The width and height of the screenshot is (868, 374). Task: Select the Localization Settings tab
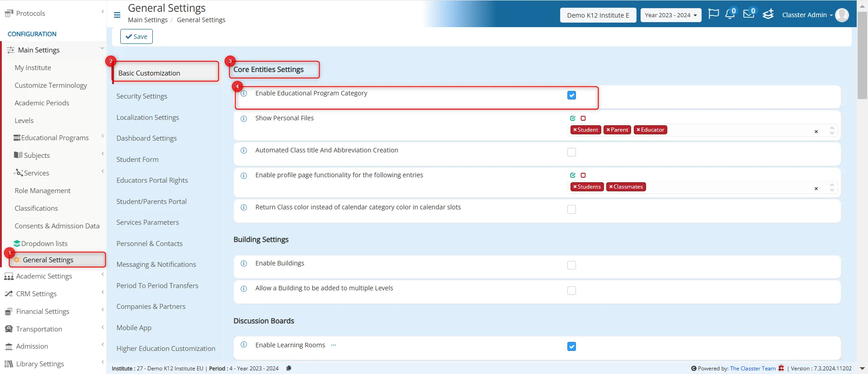pyautogui.click(x=147, y=118)
